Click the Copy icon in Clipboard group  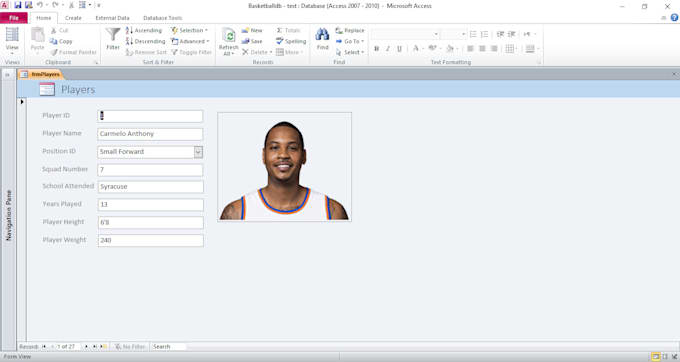tap(53, 41)
